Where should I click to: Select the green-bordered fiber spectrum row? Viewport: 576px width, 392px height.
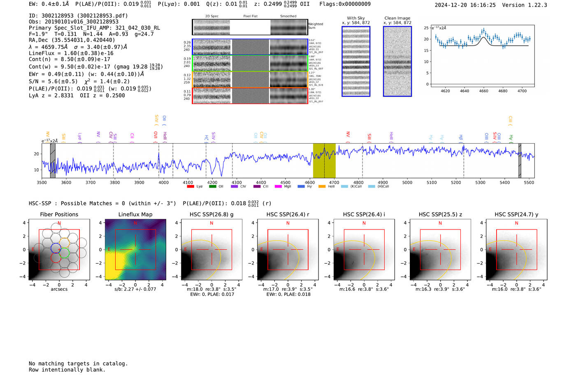click(x=250, y=63)
